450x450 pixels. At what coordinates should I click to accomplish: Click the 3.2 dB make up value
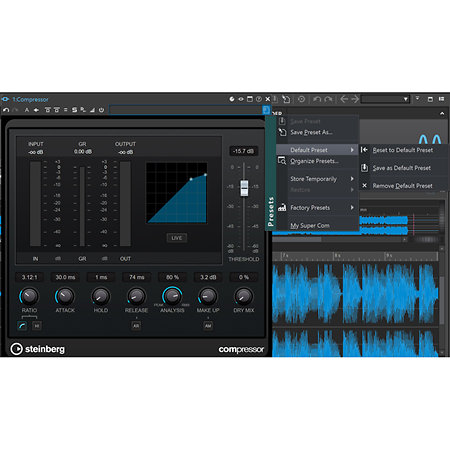click(x=208, y=277)
